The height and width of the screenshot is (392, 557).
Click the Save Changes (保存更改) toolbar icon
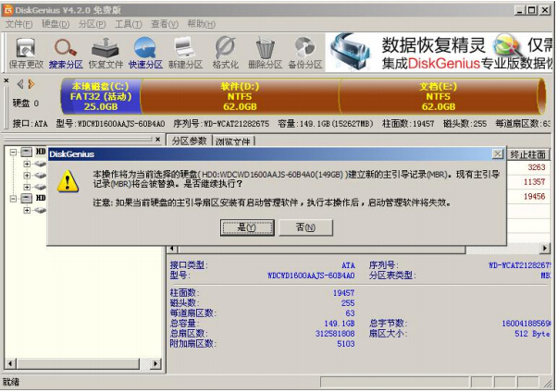[26, 54]
